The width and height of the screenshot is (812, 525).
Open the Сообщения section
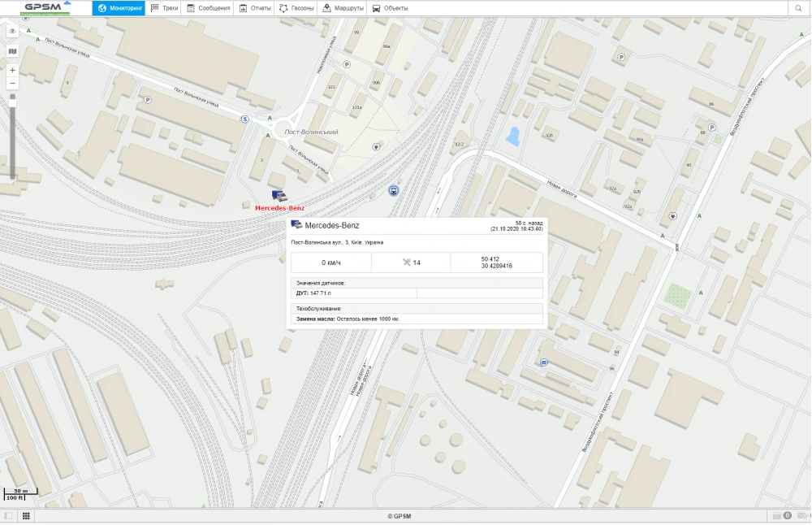[x=209, y=8]
